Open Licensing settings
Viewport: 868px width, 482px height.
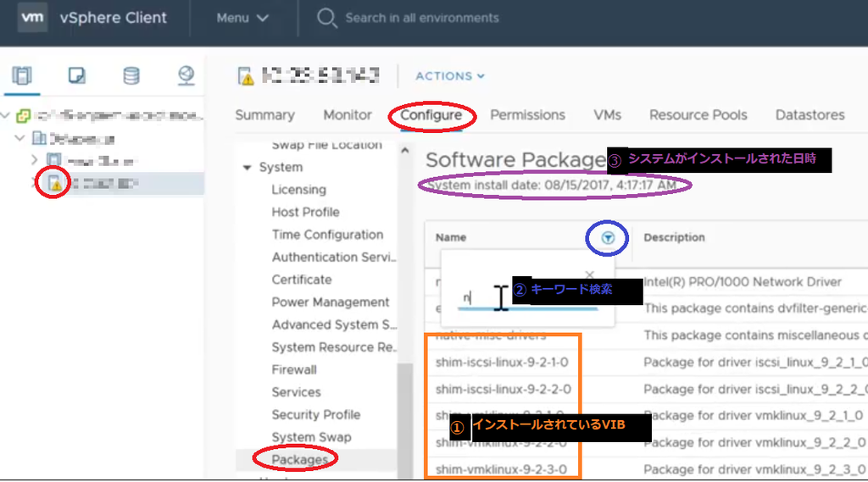299,190
